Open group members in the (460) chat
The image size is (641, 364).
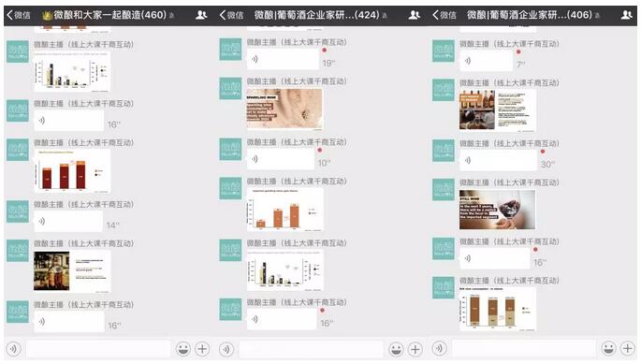[x=201, y=16]
